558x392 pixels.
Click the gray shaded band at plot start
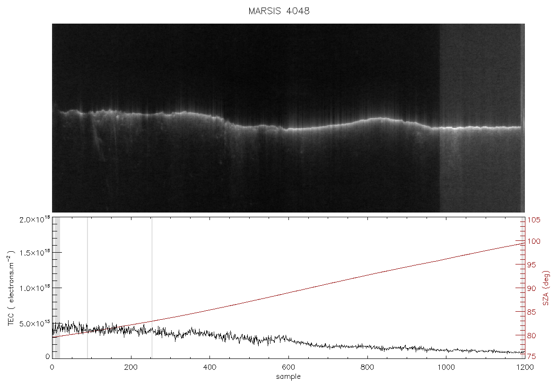coord(56,288)
